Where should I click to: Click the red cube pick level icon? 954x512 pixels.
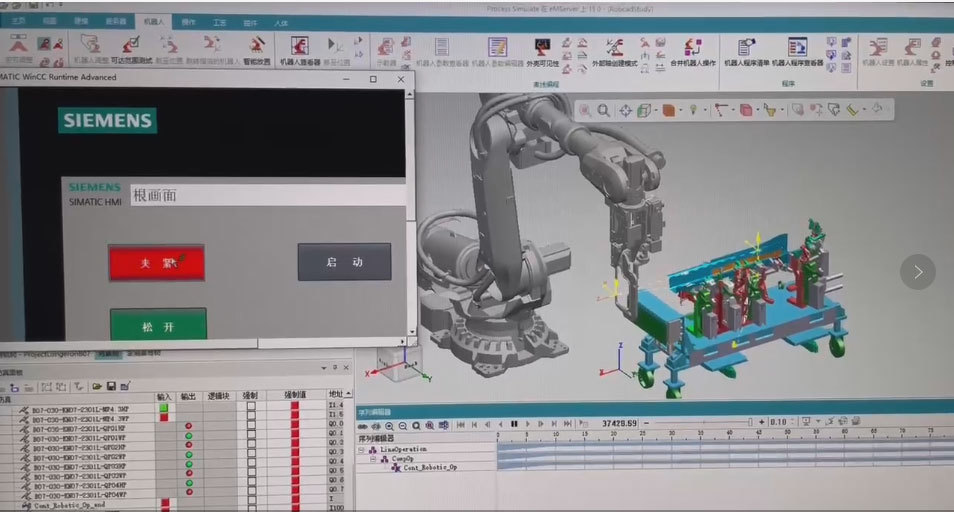[746, 111]
